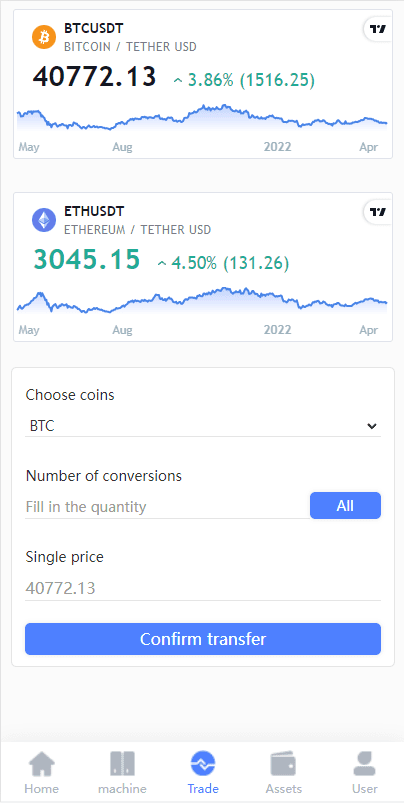Image resolution: width=404 pixels, height=803 pixels.
Task: Focus the Fill in the quantity field
Action: 167,507
